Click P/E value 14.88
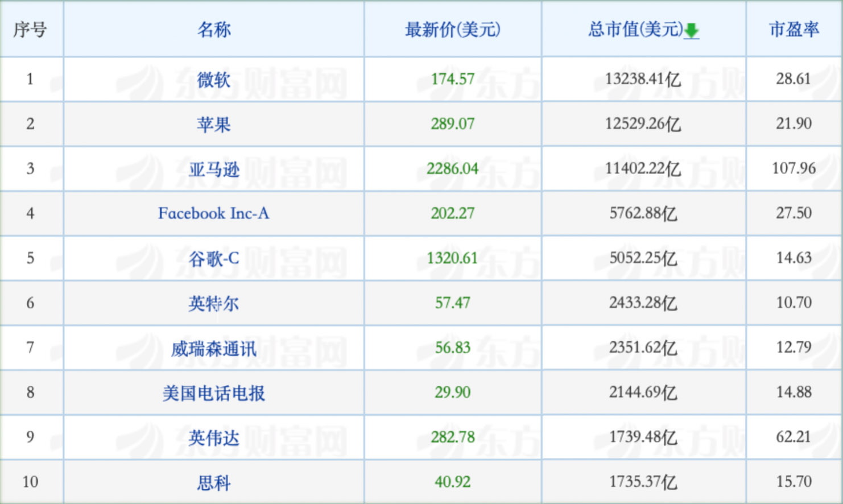Viewport: 843px width, 504px height. (794, 392)
